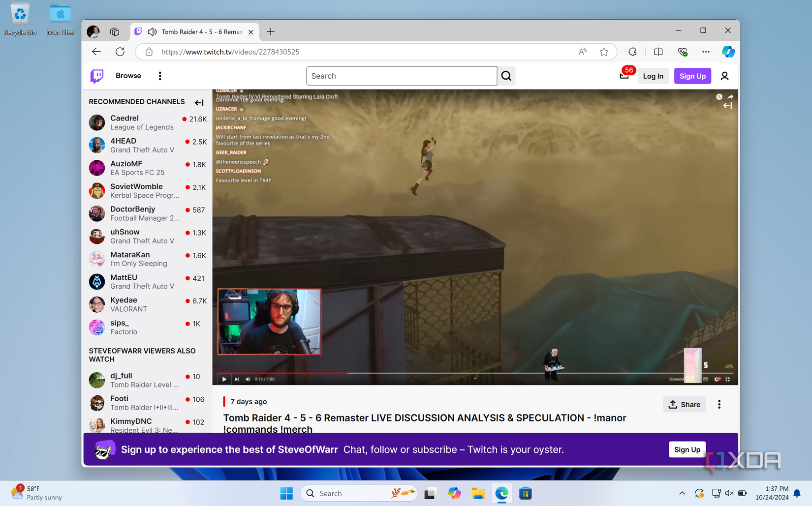Open the Browse page
This screenshot has width=812, height=506.
coord(128,76)
